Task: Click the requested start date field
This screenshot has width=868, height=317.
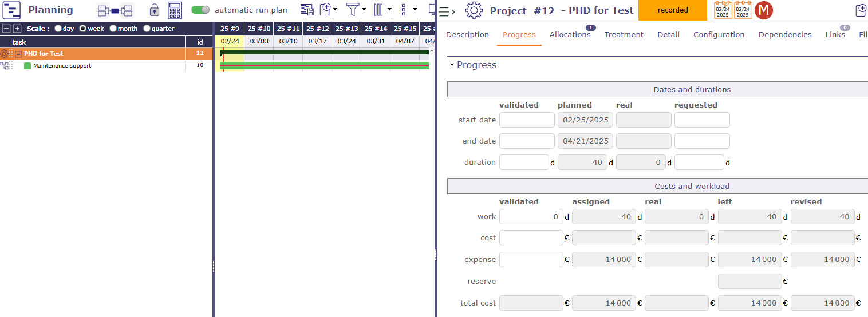Action: [x=702, y=120]
